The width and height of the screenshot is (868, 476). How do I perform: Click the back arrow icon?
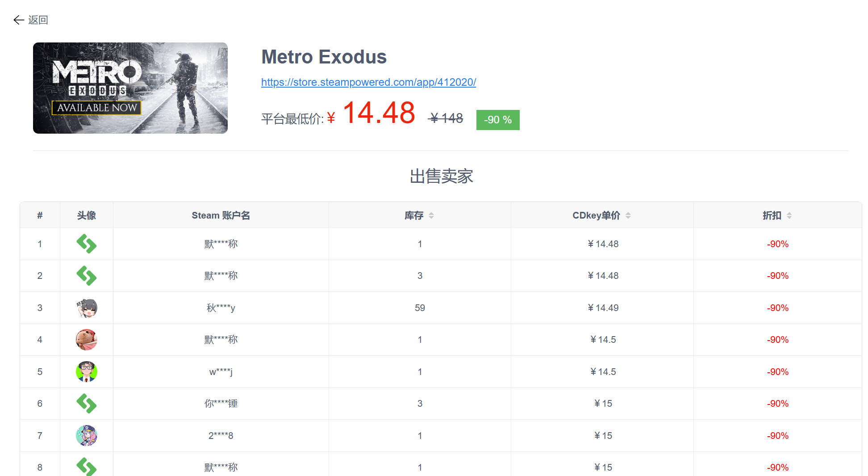(19, 20)
